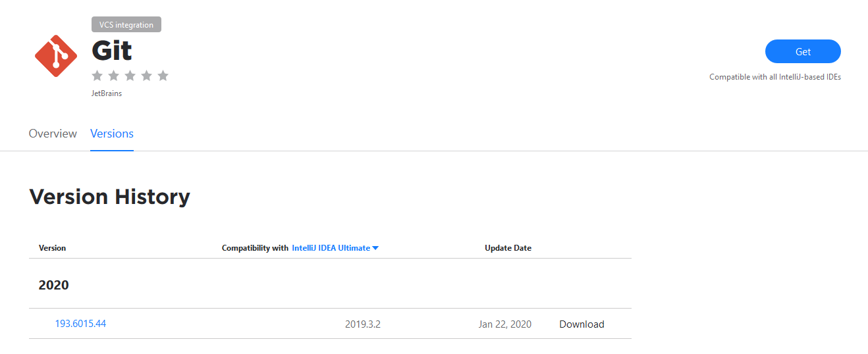The image size is (868, 354).
Task: Click the Git plugin title
Action: coord(112,51)
